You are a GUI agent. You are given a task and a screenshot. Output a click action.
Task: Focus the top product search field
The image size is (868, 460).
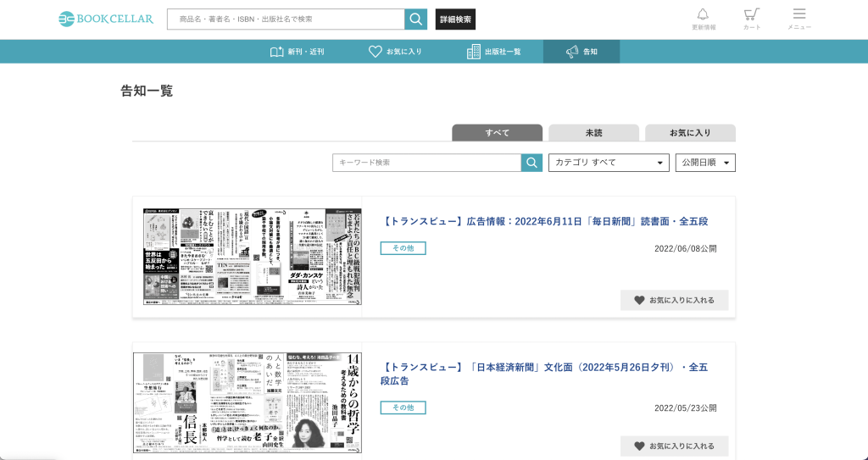[x=286, y=19]
